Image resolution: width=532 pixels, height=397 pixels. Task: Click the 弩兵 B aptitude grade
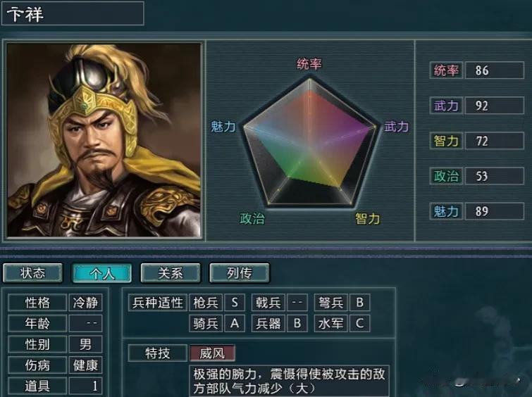click(x=359, y=303)
